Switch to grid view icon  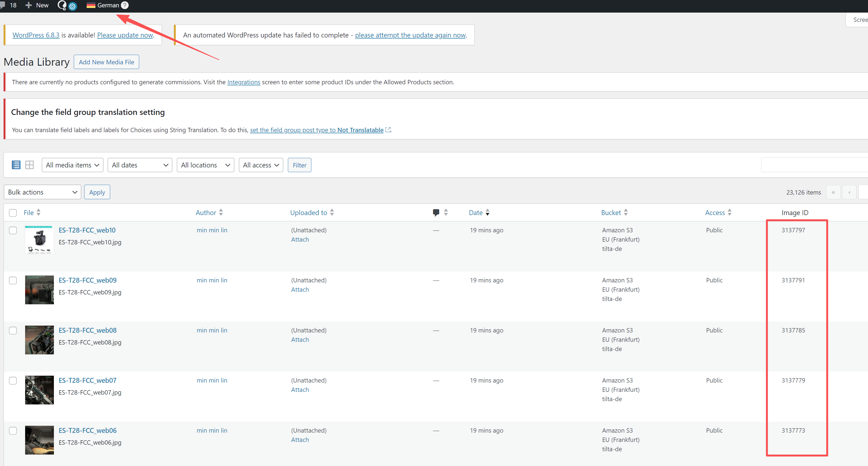[30, 165]
